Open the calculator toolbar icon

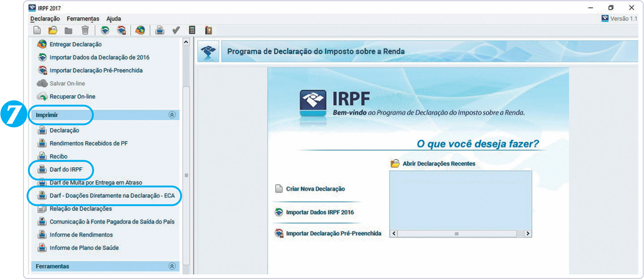[192, 30]
